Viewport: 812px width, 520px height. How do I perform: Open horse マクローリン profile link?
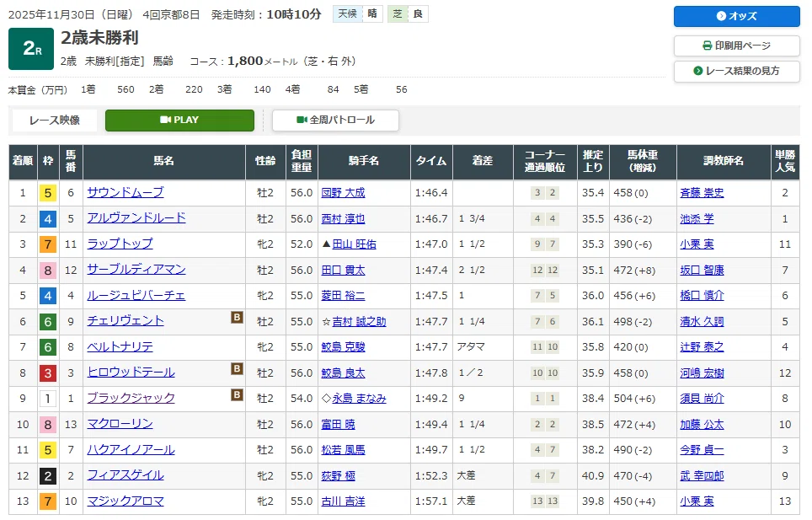click(x=120, y=424)
